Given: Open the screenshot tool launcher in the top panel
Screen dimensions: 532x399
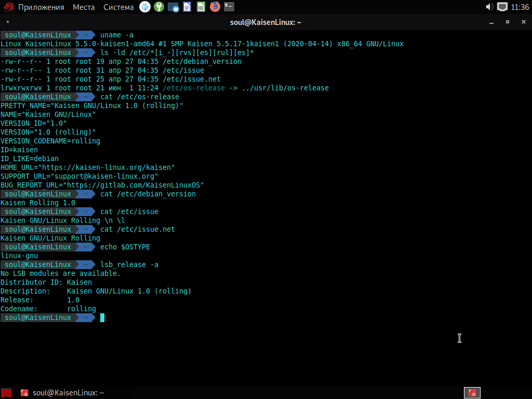Looking at the screenshot, I should point(173,7).
